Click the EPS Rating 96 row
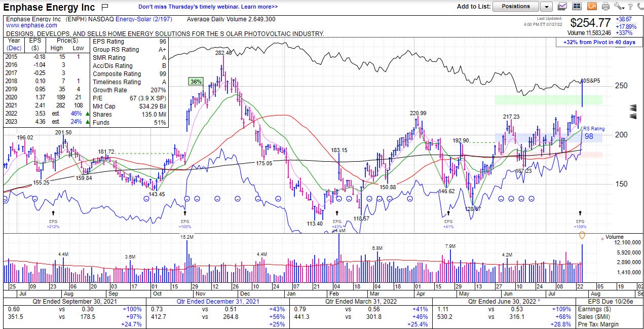 click(129, 42)
